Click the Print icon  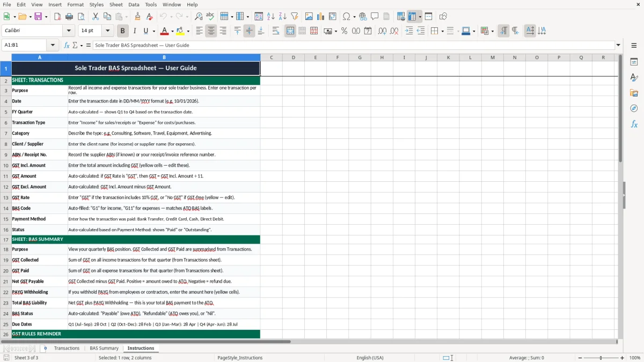(69, 17)
